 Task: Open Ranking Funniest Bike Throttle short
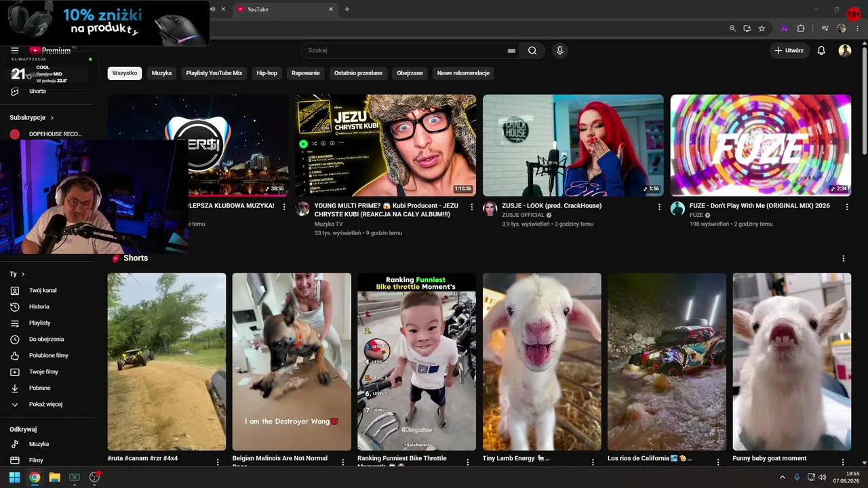(x=416, y=362)
